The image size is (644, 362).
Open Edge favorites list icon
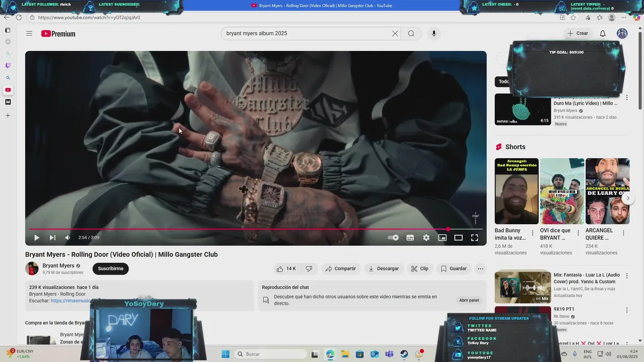[600, 18]
